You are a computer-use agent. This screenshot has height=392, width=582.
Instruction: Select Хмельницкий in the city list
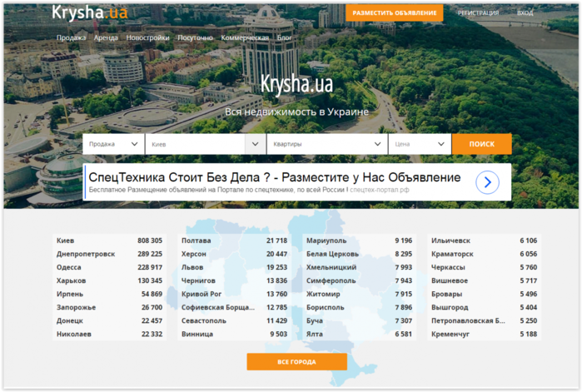[331, 267]
